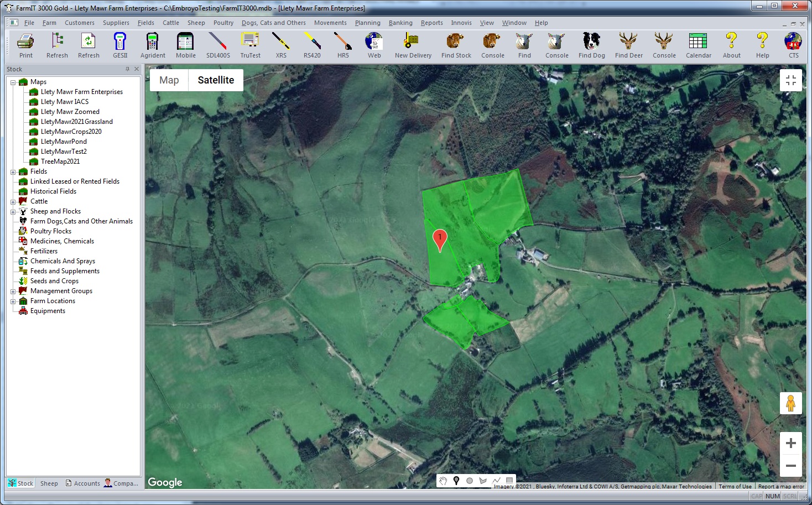Select the Medicines, Chemicals tree item
Screen dimensions: 812x505
point(62,241)
